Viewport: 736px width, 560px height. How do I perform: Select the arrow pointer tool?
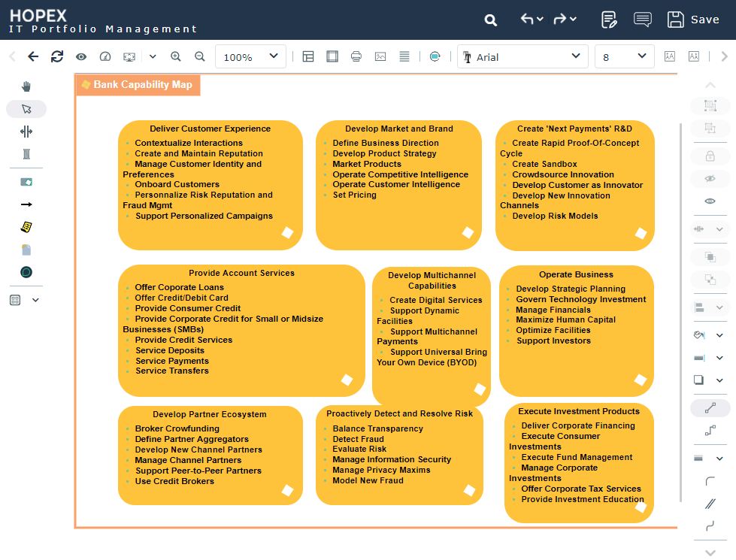pyautogui.click(x=26, y=109)
